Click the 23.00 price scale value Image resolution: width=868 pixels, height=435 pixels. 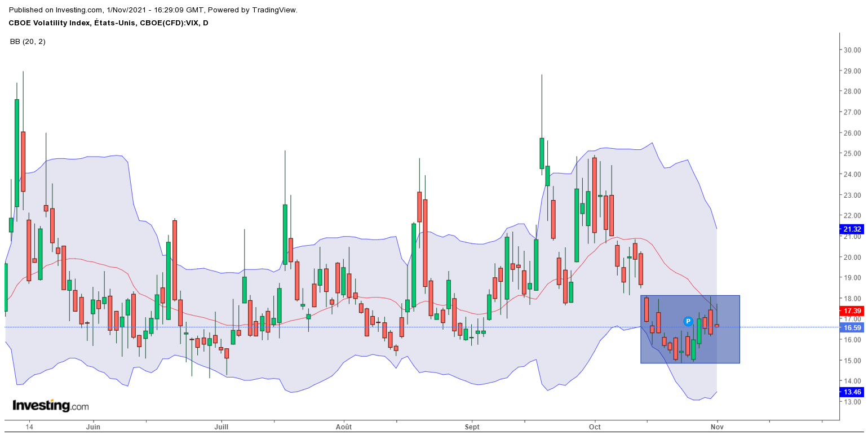point(852,195)
